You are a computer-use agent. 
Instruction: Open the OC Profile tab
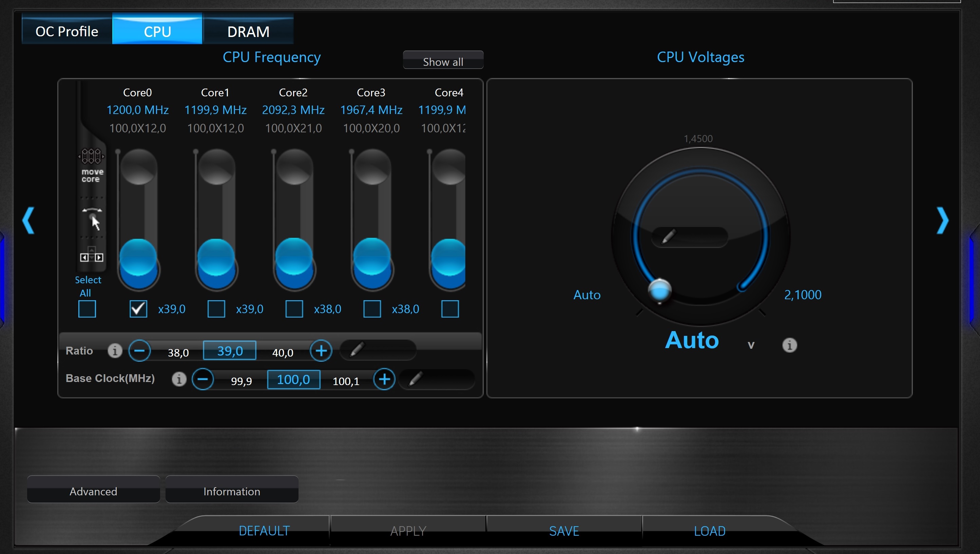(67, 31)
